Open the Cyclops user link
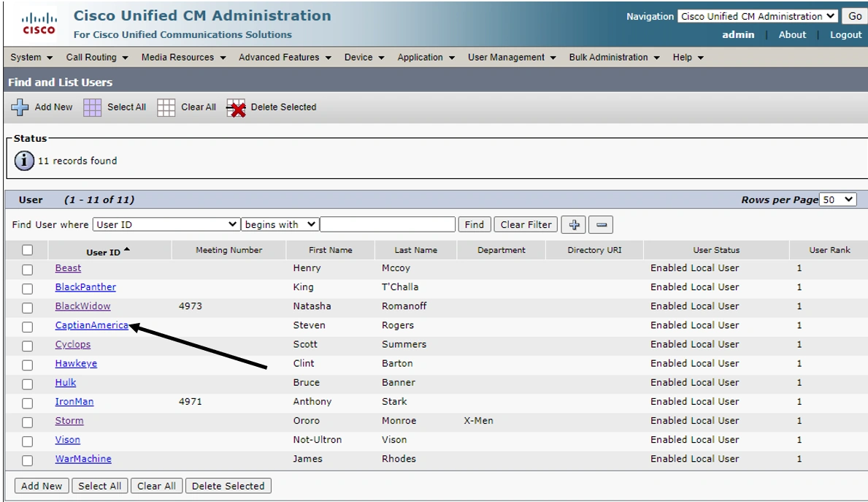The width and height of the screenshot is (868, 502). 72,344
